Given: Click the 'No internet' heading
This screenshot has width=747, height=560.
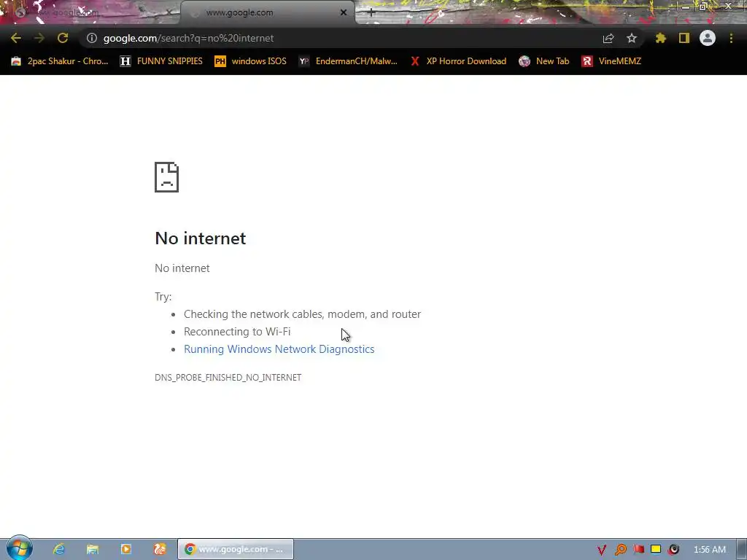Looking at the screenshot, I should point(200,238).
